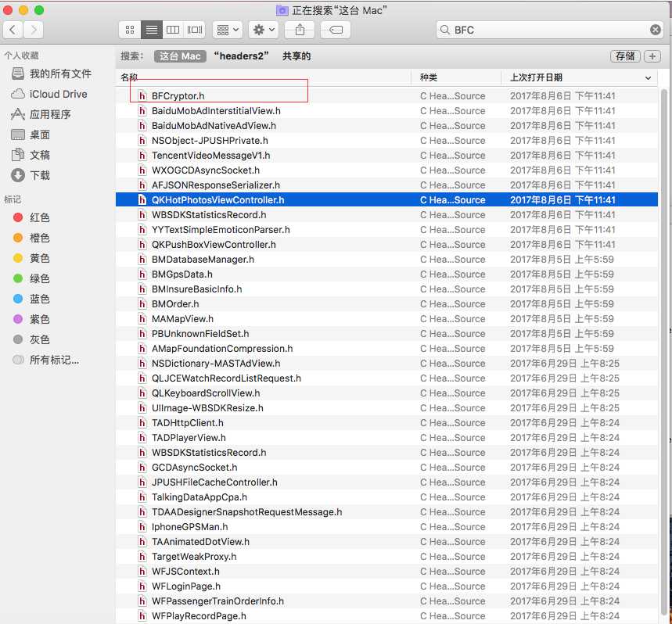This screenshot has width=672, height=624.
Task: Go back with the left arrow
Action: [14, 30]
